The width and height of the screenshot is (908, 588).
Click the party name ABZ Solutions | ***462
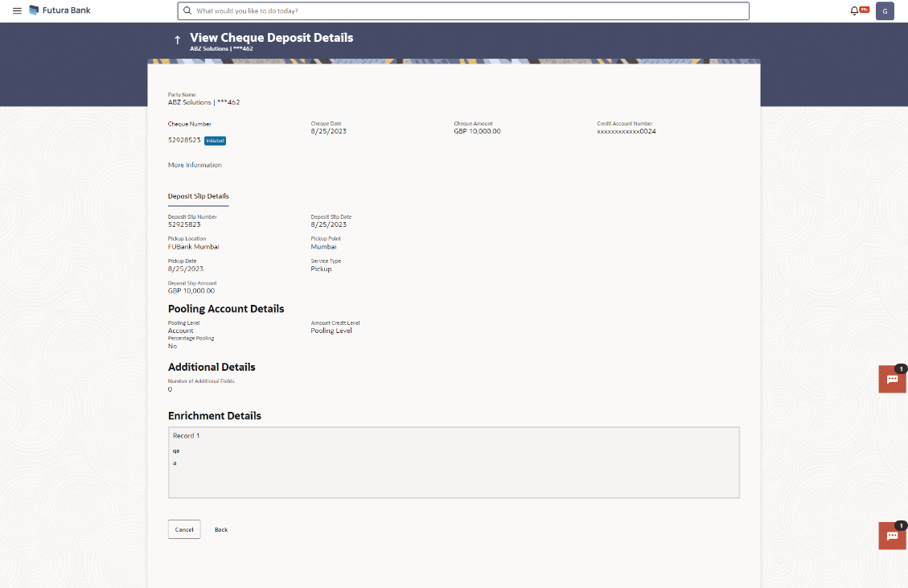tap(203, 102)
